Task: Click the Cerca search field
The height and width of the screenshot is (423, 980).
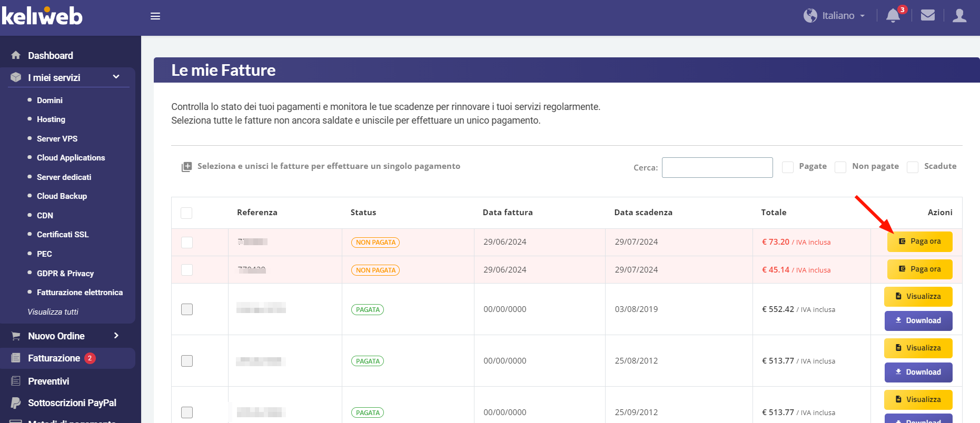Action: (717, 168)
